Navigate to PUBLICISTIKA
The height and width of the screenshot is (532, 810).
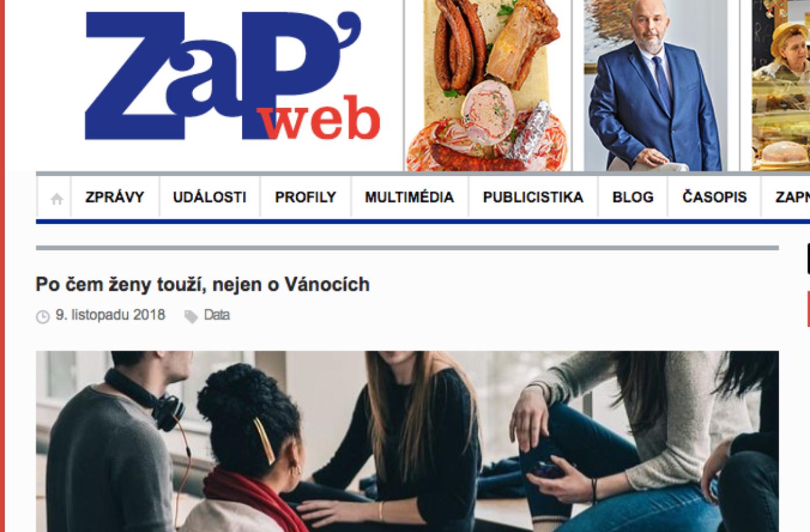point(533,197)
